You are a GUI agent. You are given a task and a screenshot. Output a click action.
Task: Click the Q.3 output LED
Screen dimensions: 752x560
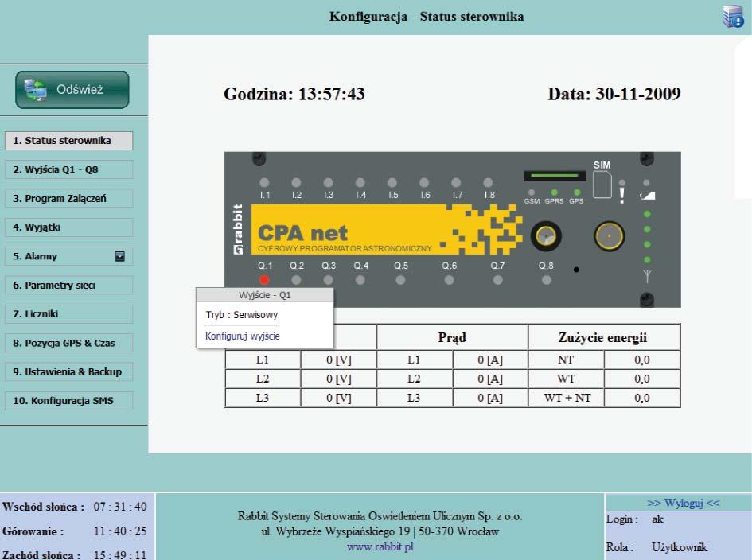pyautogui.click(x=328, y=279)
